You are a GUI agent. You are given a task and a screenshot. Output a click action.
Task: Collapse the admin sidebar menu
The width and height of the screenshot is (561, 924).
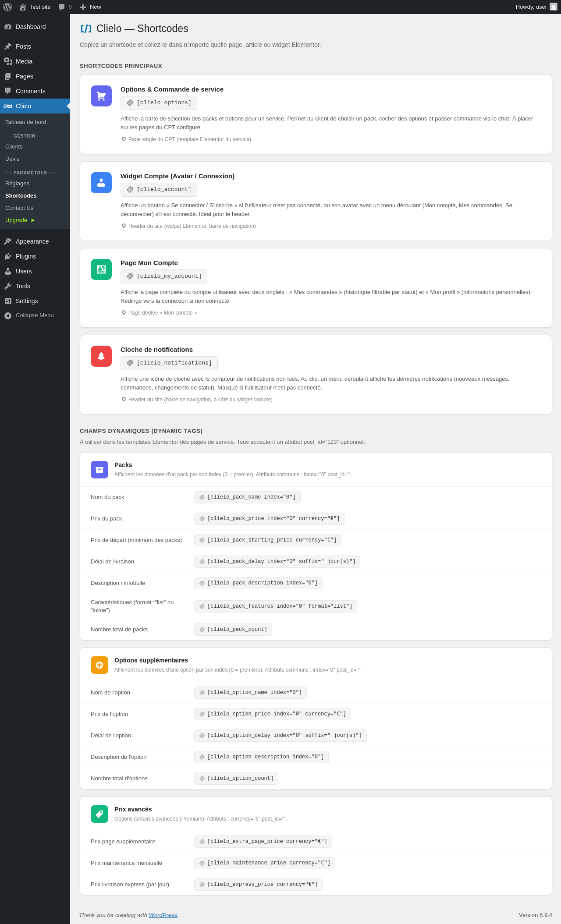(x=35, y=315)
